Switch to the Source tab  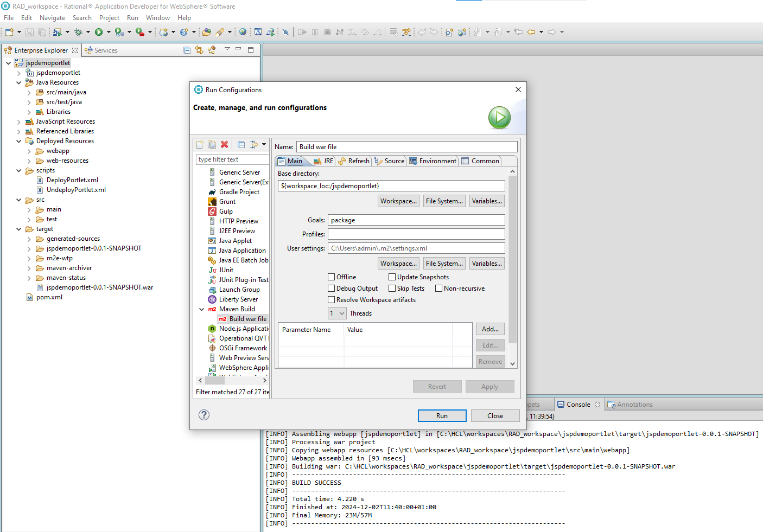point(390,161)
